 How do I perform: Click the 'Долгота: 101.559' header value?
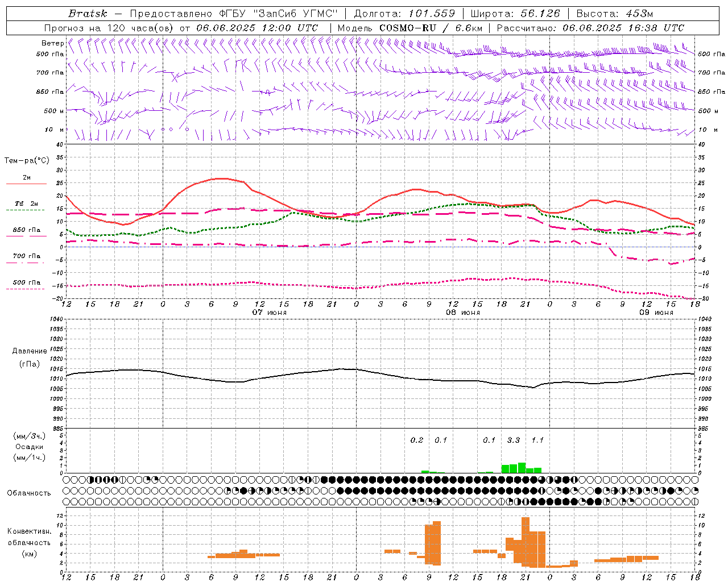404,14
